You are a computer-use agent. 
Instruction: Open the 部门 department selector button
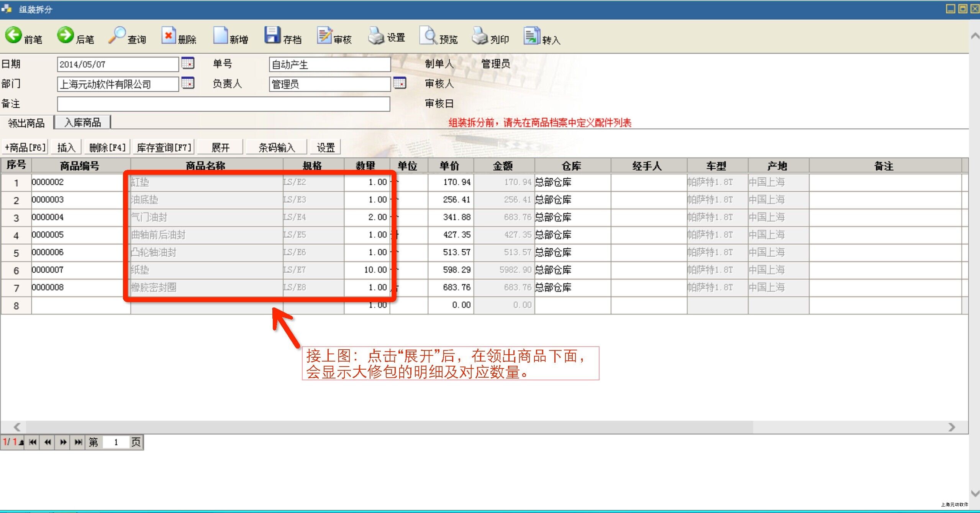[188, 83]
